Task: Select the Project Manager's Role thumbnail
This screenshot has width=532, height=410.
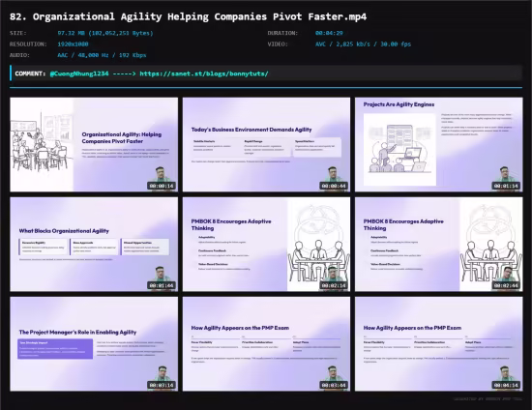Action: coord(94,344)
